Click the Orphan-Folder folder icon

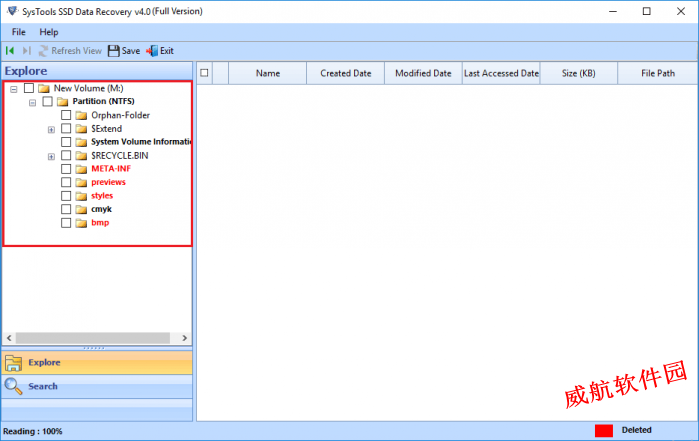81,115
